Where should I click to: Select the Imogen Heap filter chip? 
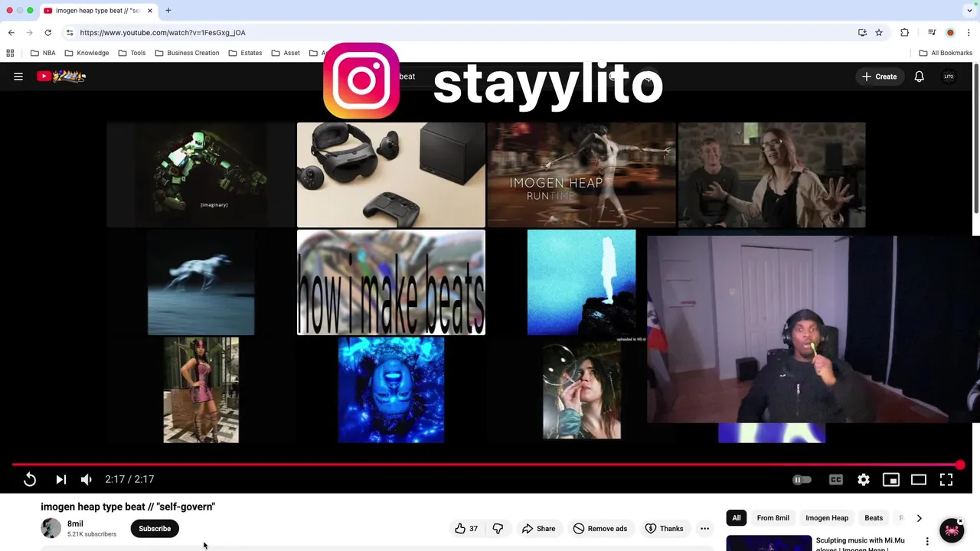pos(827,518)
